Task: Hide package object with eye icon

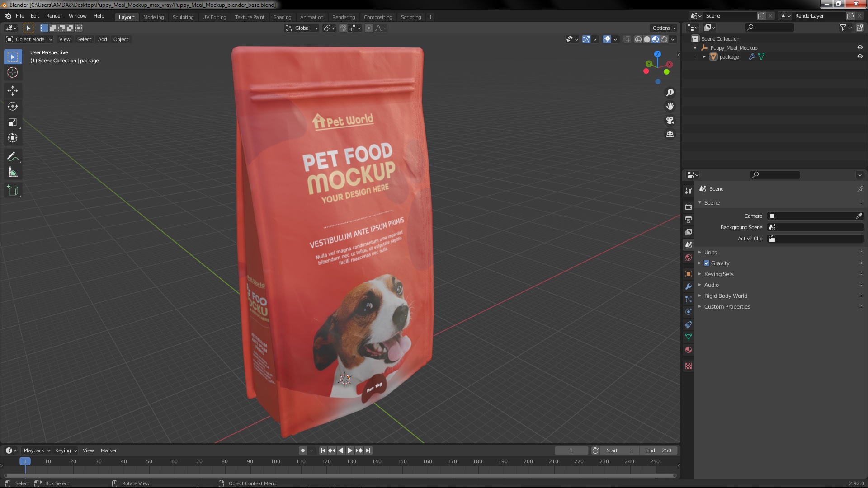Action: [860, 56]
